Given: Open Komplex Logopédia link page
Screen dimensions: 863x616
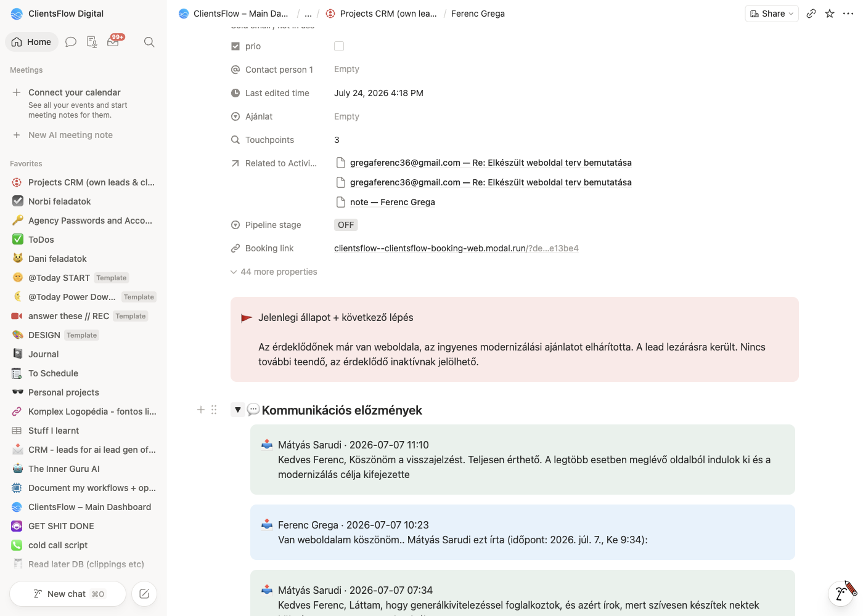Looking at the screenshot, I should [83, 411].
